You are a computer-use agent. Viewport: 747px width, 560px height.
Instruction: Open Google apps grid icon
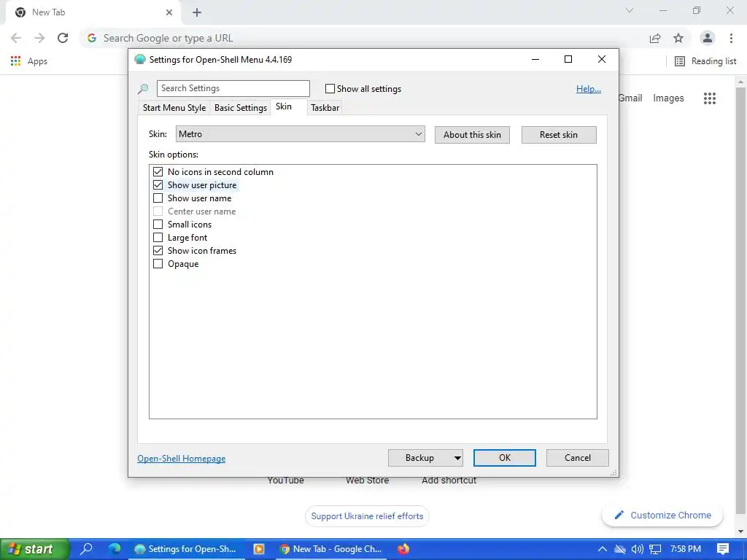point(709,98)
